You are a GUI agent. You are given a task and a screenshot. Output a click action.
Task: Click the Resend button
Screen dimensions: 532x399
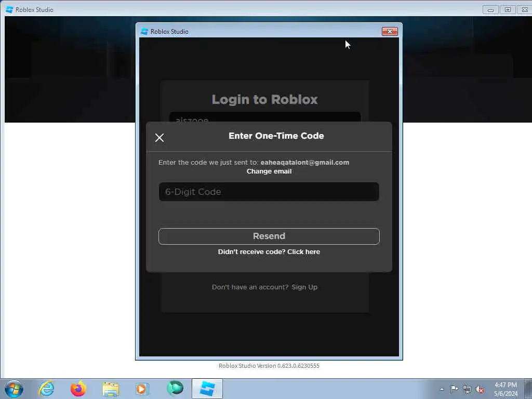pos(269,236)
